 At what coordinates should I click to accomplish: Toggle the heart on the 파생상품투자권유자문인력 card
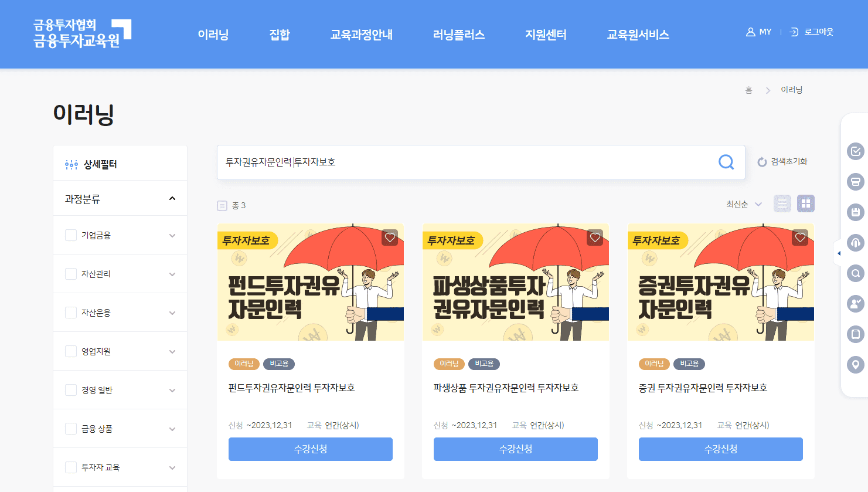click(x=594, y=237)
